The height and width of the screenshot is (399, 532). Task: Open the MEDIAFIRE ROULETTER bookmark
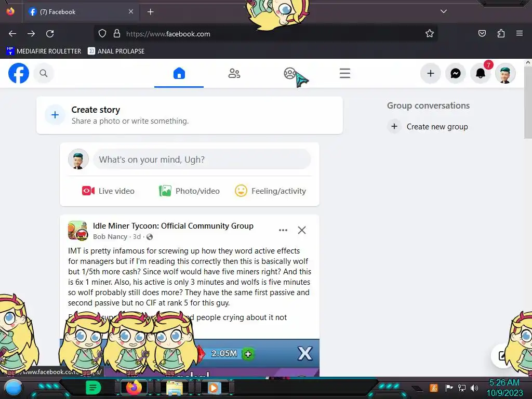coord(44,51)
